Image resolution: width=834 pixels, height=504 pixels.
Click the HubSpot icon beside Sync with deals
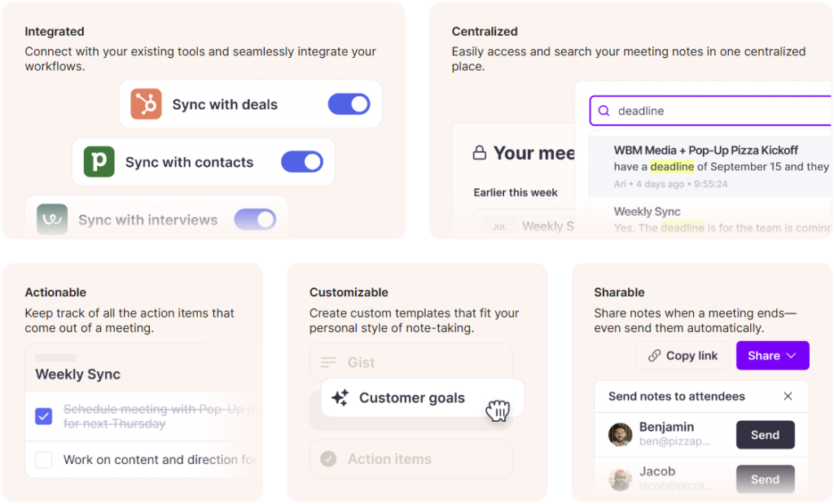coord(147,104)
